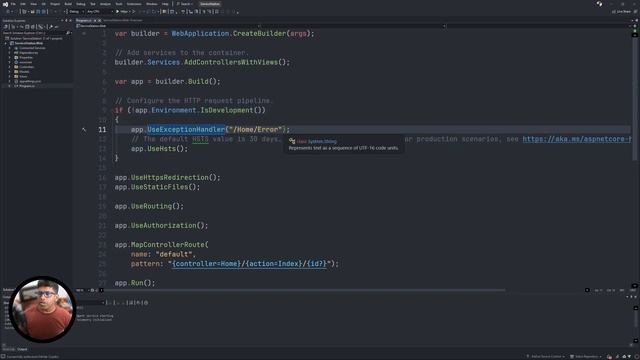This screenshot has height=360, width=640.
Task: Click Solution Explorer home/sync icon
Action: 6,27
